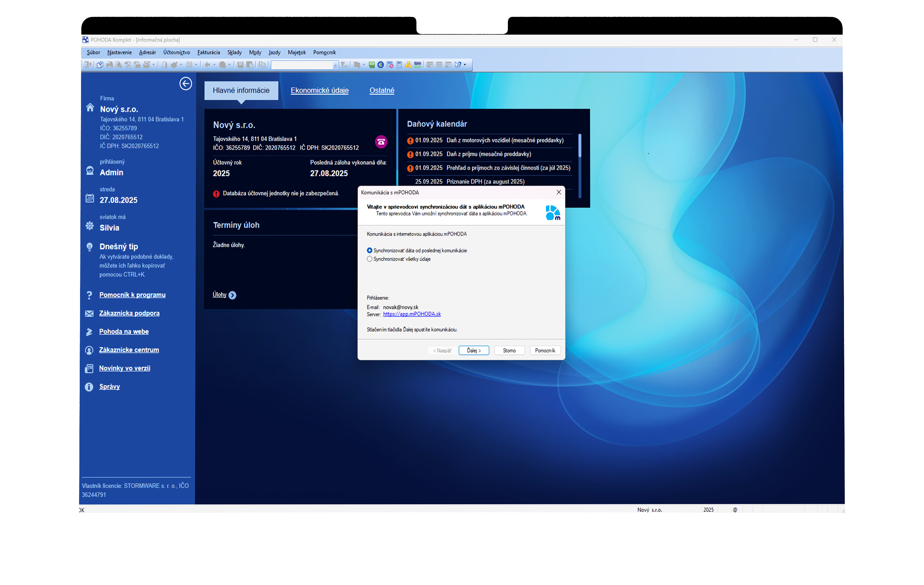Open the IBAN checker toolbar icon
Screen dimensions: 924x585
[x=417, y=65]
